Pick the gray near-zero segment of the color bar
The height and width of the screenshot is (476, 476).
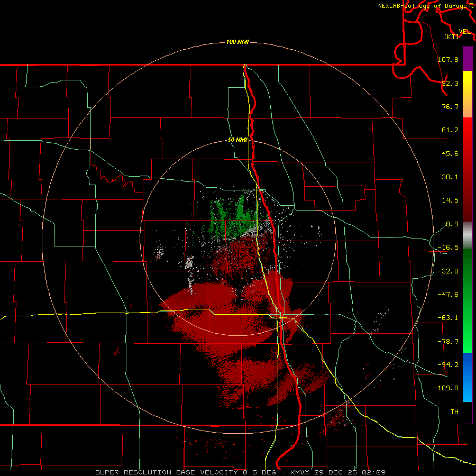tap(467, 235)
